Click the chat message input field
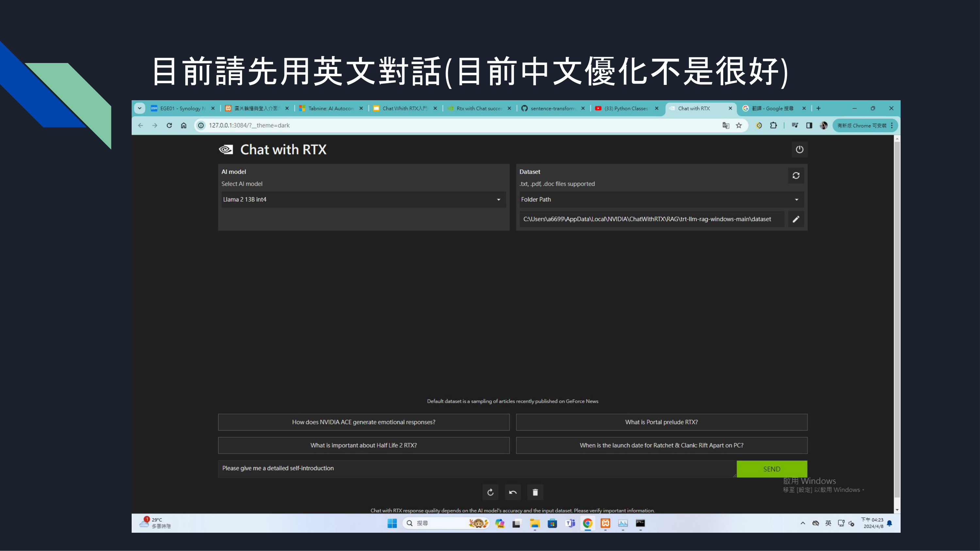Image resolution: width=980 pixels, height=551 pixels. coord(477,469)
